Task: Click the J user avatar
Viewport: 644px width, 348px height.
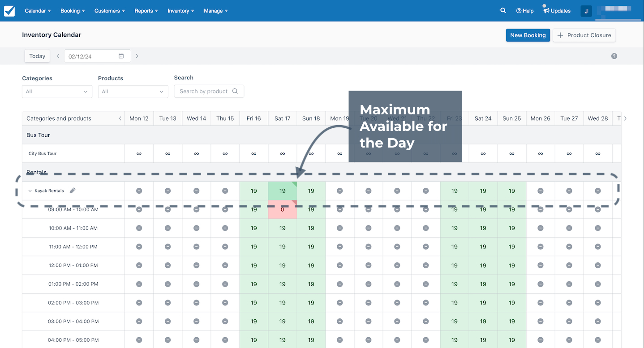Action: click(x=586, y=11)
